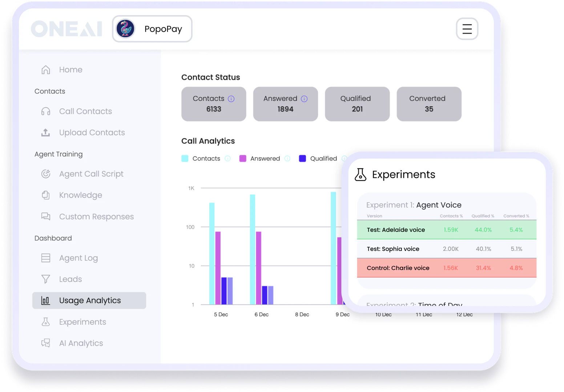Click the Upload Contacts upload icon

(x=46, y=132)
